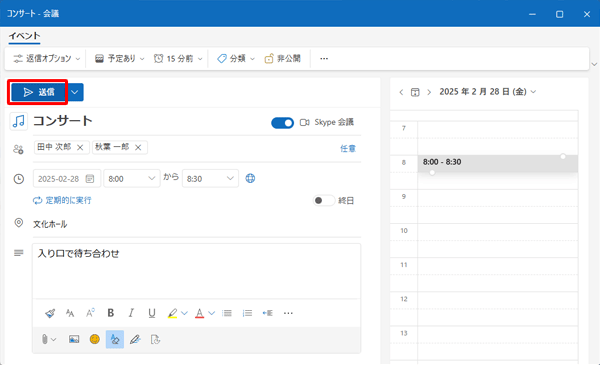Expand the ribbon collapse chevron
Screen dimensions: 600x365
pos(594,64)
